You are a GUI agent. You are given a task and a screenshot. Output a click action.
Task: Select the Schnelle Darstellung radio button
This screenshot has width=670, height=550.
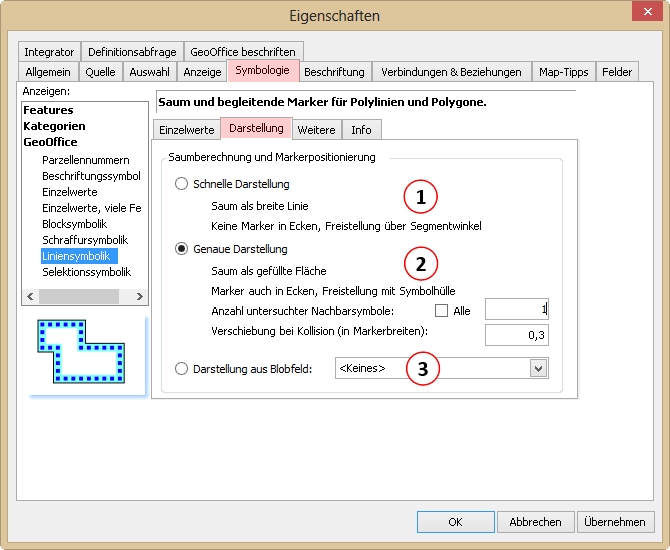181,184
